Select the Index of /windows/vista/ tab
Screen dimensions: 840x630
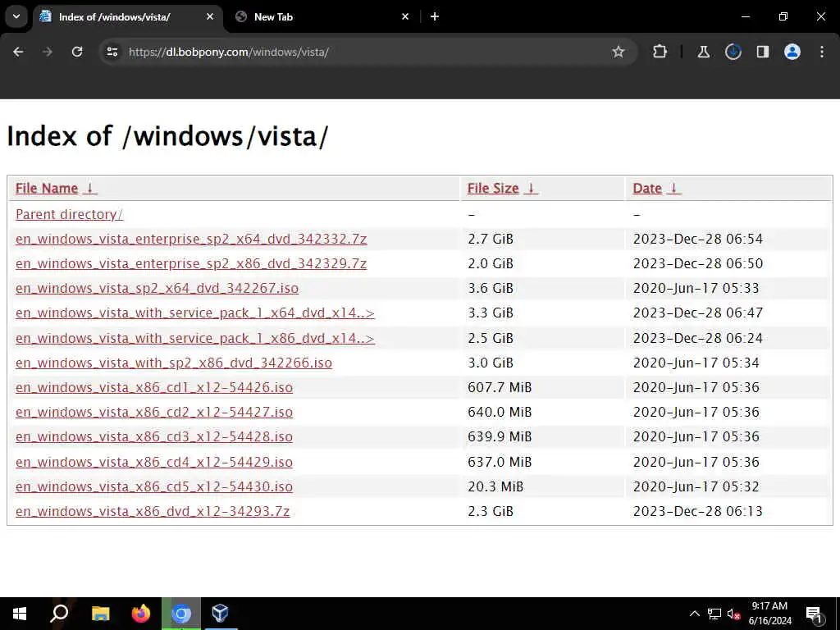(129, 16)
